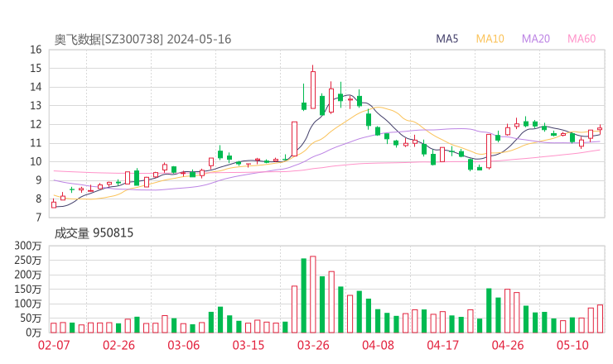Image resolution: width=613 pixels, height=364 pixels.
Task: Select the last red volume bar at right end
Action: point(600,318)
